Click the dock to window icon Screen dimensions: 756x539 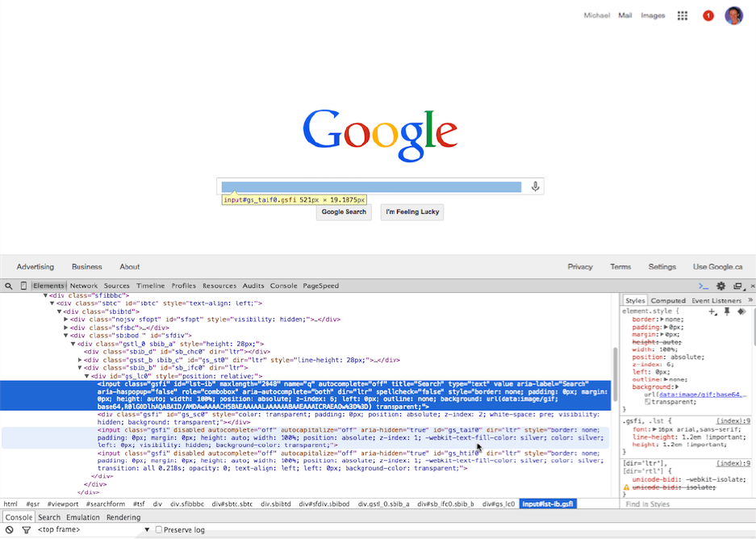tap(737, 286)
